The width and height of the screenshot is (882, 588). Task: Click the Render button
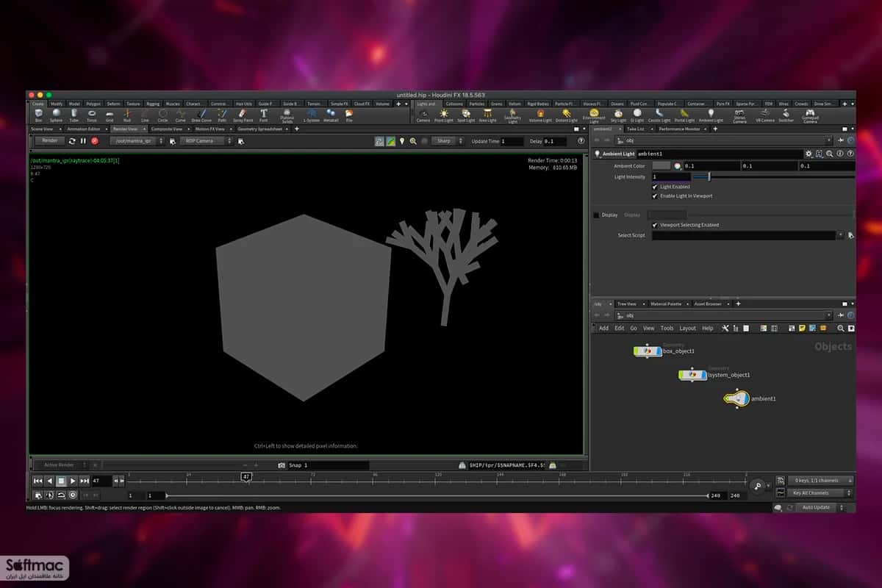(x=49, y=140)
